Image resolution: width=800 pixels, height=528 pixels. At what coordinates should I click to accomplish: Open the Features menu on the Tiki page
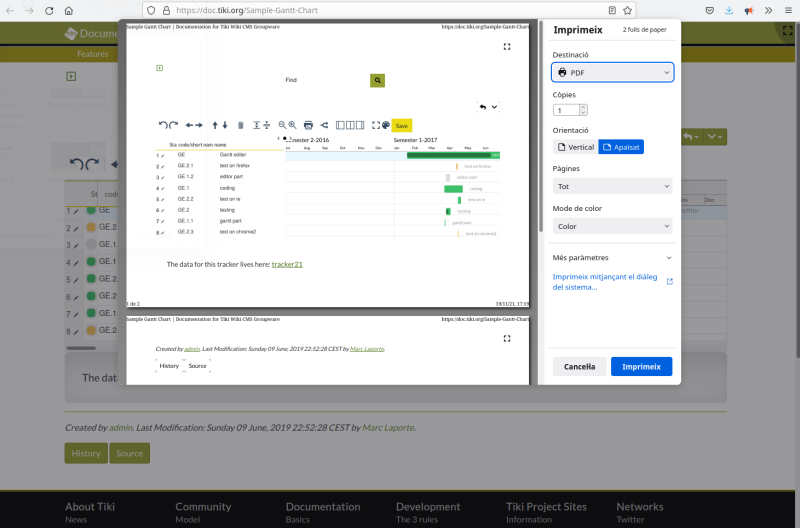pos(92,54)
